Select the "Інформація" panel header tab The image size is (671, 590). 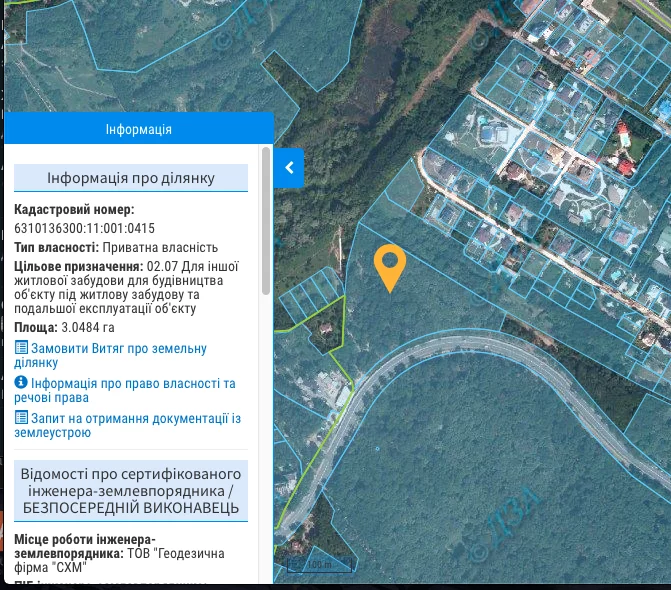pos(139,129)
